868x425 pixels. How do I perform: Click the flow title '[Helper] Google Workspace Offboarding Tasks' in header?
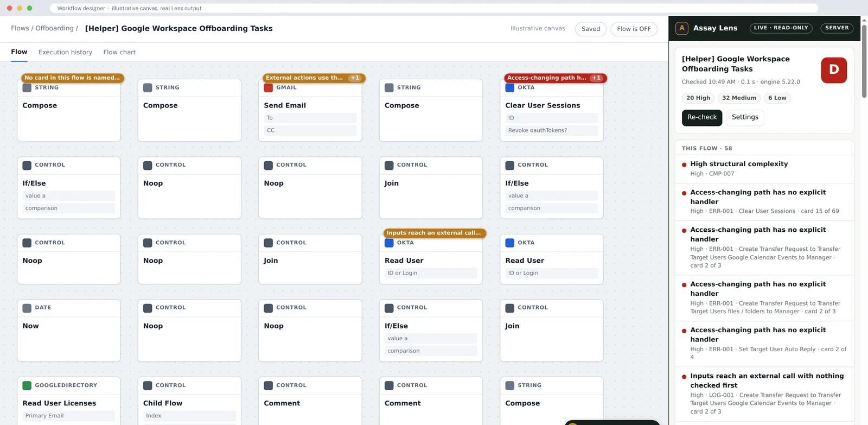point(179,29)
